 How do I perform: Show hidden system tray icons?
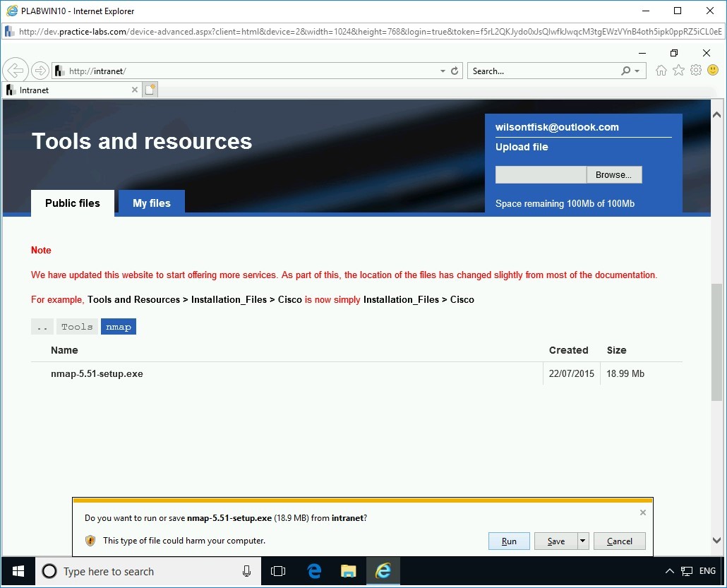(x=669, y=571)
